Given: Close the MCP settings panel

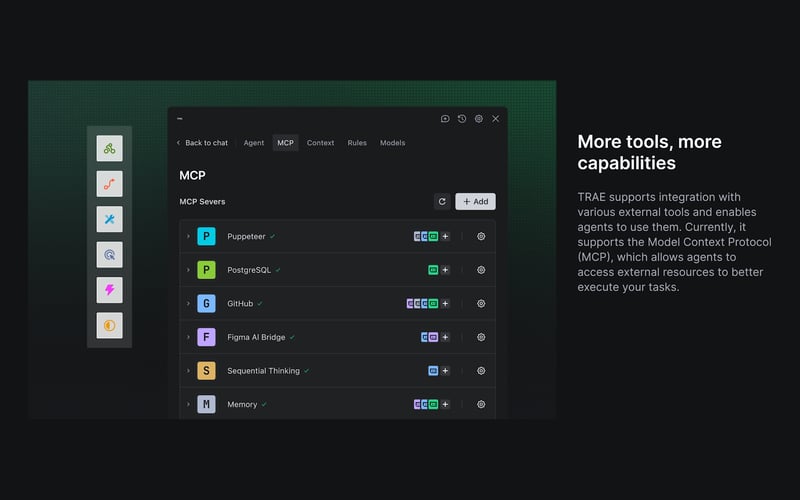Looking at the screenshot, I should click(495, 118).
